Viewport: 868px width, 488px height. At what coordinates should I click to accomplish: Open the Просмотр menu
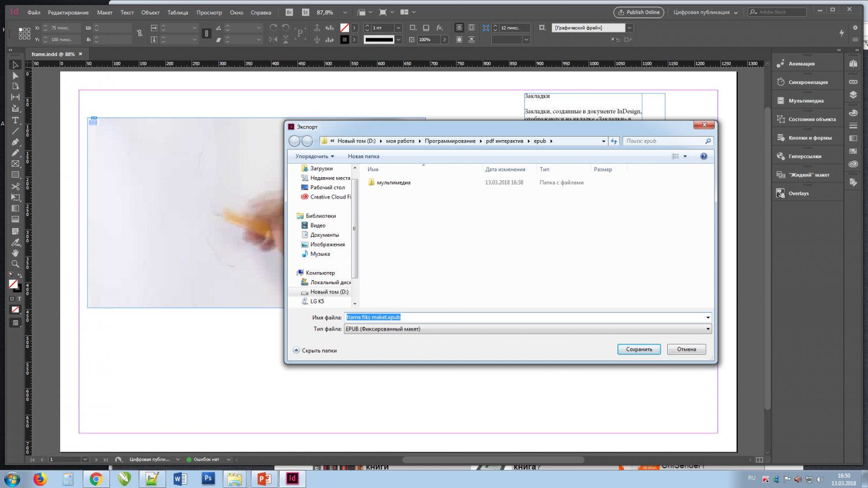click(x=209, y=12)
